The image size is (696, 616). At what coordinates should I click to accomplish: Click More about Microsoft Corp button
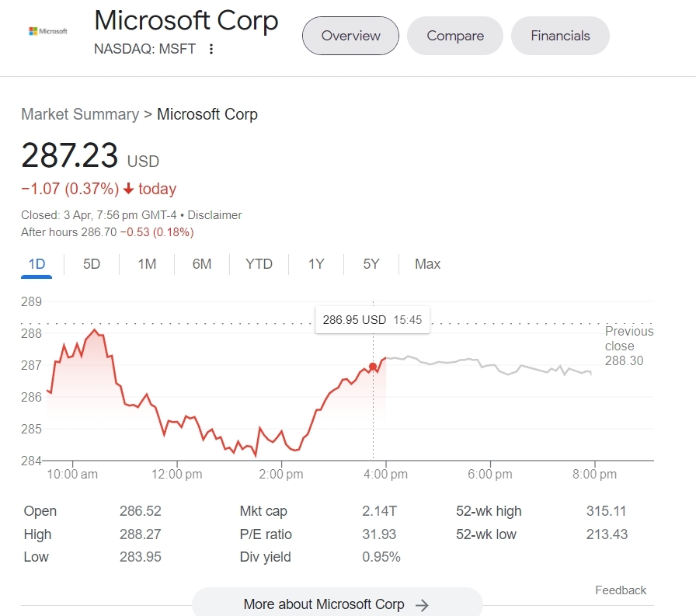(x=324, y=604)
